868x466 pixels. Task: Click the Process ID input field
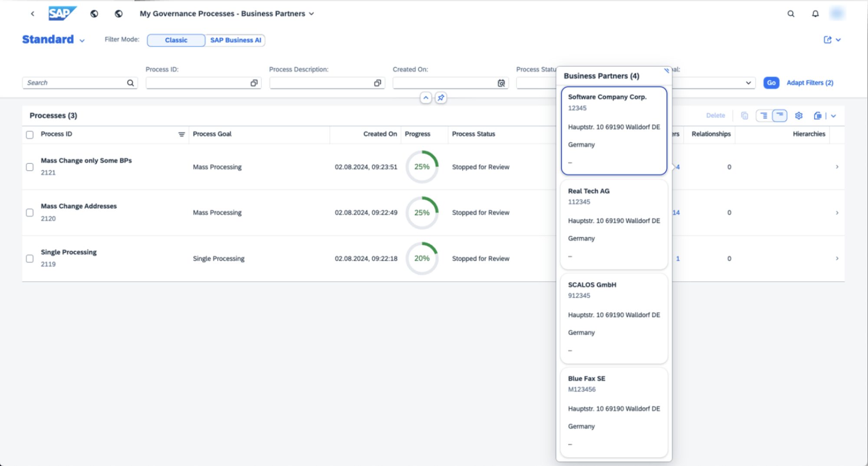[204, 83]
